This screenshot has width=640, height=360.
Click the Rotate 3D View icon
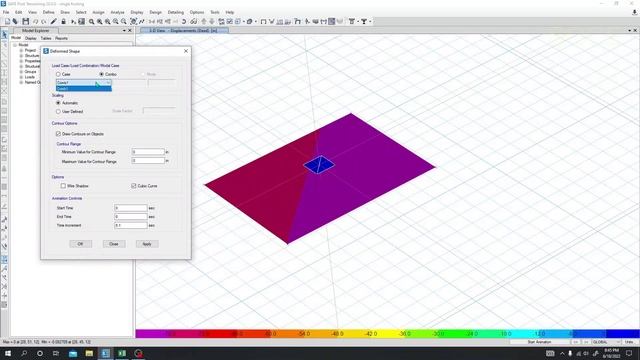(x=184, y=21)
